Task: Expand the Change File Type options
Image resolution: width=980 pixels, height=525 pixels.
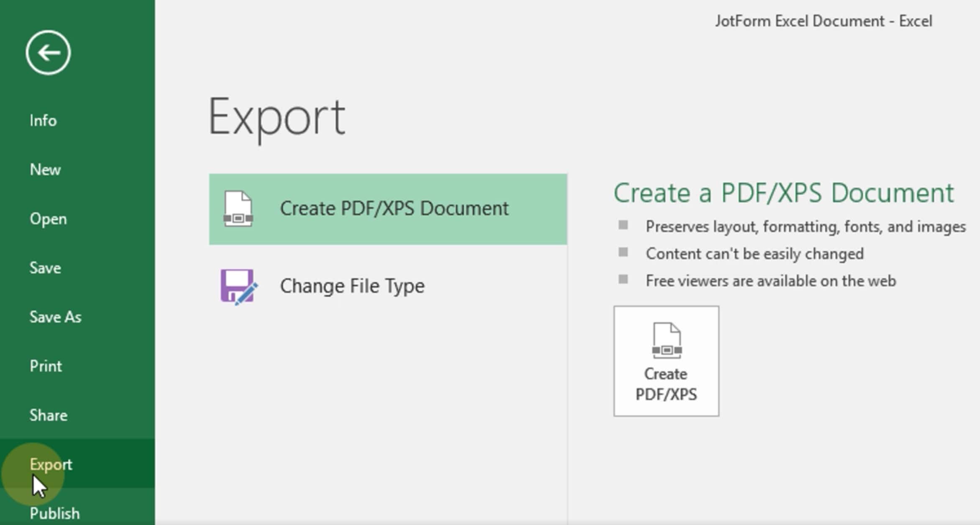Action: pos(388,286)
